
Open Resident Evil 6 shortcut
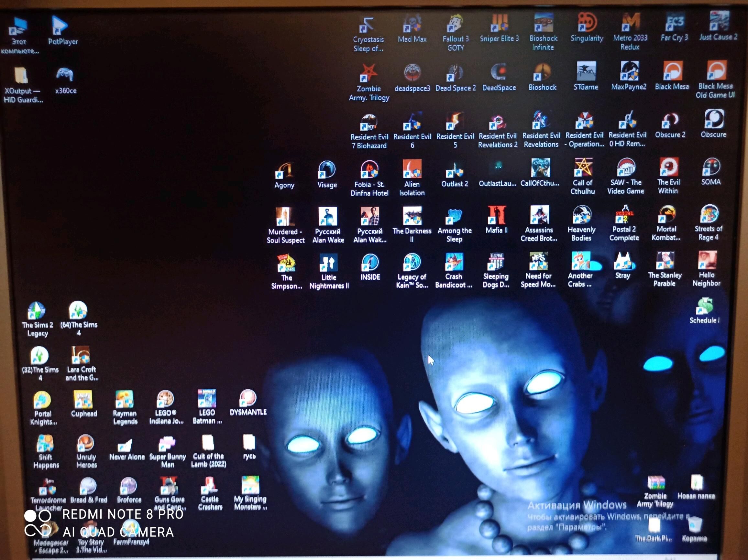click(x=412, y=122)
